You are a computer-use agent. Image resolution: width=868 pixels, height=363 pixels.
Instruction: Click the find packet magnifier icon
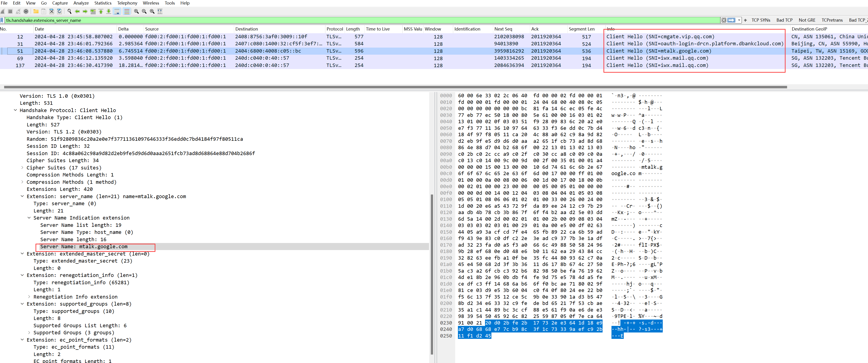(69, 11)
